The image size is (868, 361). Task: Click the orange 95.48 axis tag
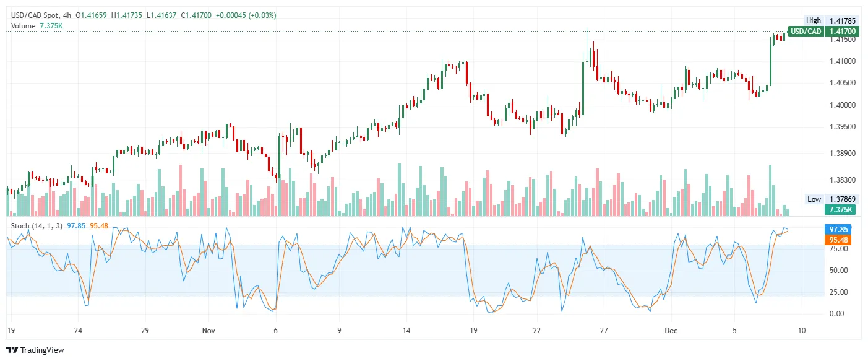838,240
